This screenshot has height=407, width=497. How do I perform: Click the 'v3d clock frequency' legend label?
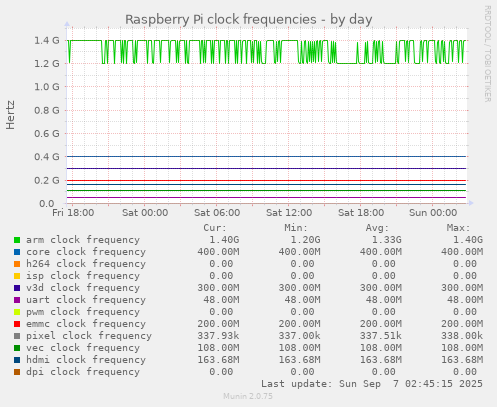(x=83, y=288)
